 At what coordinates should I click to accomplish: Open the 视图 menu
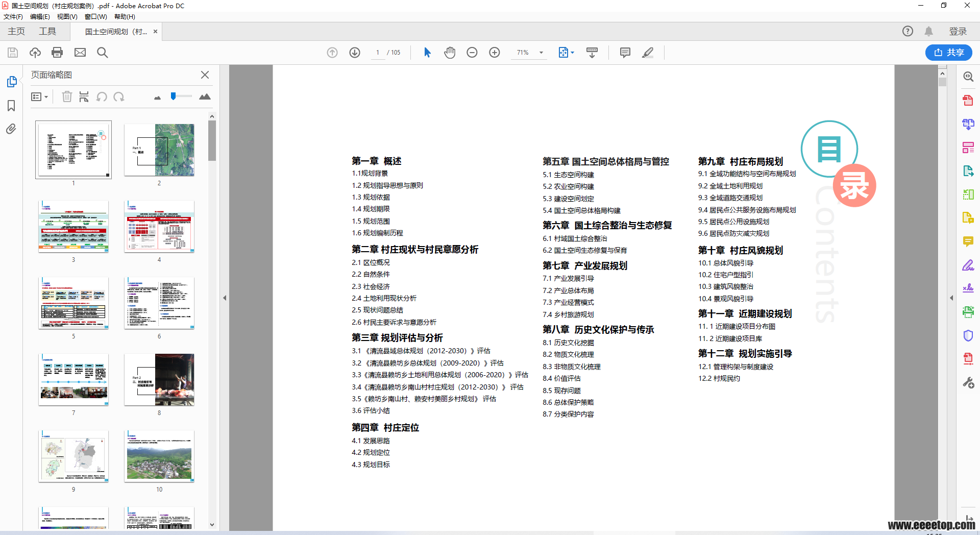tap(67, 17)
